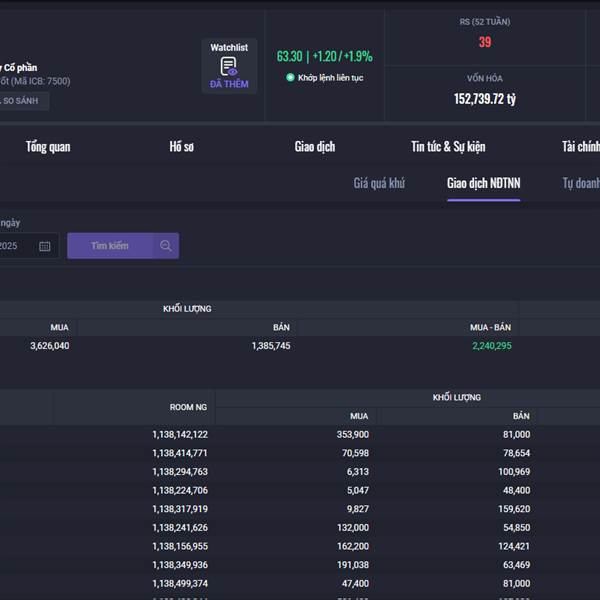The image size is (600, 600).
Task: Click the magnifier icon beside Tìm kiếm
Action: click(x=166, y=246)
